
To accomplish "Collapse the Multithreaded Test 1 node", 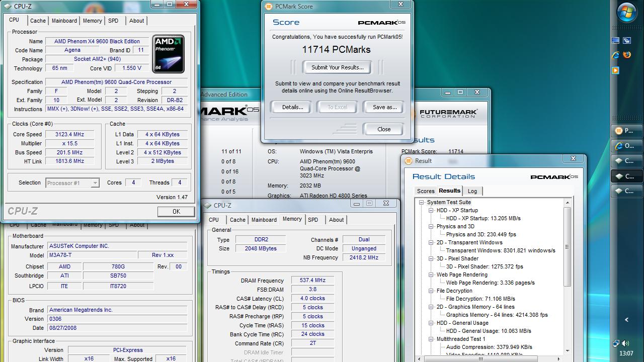I will [x=431, y=339].
